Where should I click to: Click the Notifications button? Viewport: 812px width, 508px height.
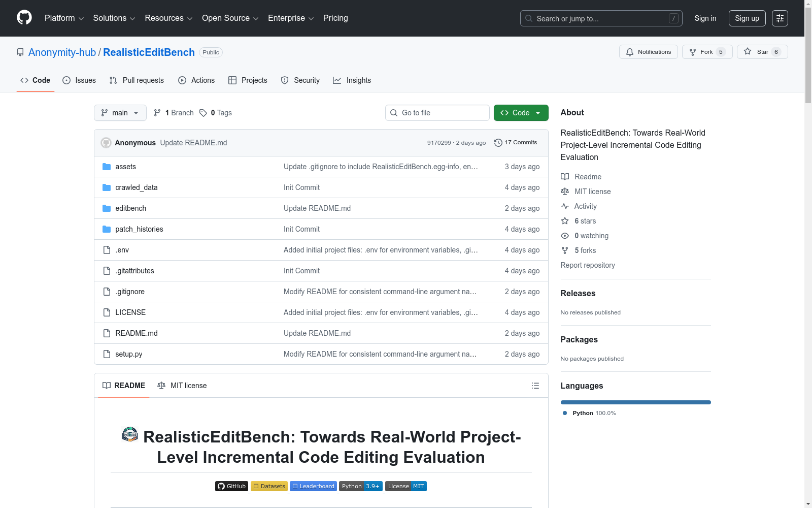coord(649,52)
